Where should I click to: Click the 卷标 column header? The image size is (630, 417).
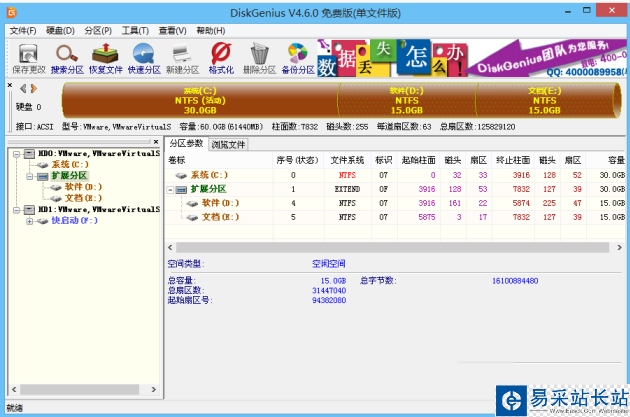219,160
